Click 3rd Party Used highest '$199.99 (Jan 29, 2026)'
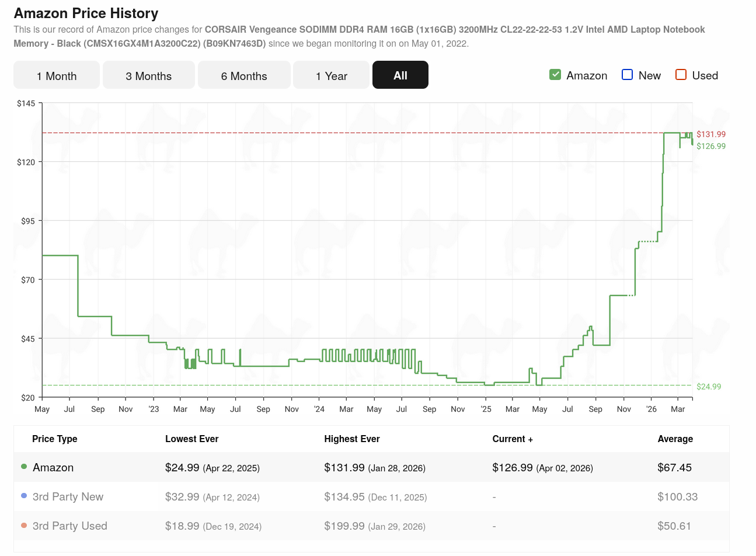 375,526
